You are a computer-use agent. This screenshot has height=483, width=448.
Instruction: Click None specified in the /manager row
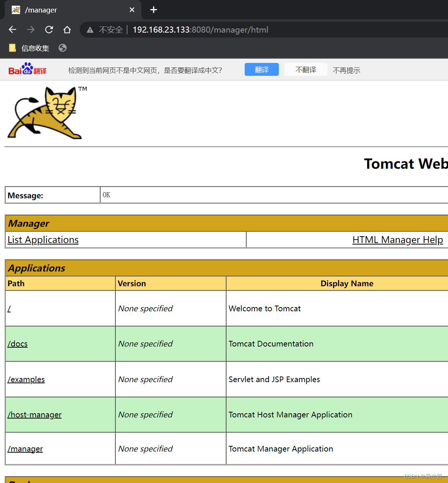[x=145, y=449]
